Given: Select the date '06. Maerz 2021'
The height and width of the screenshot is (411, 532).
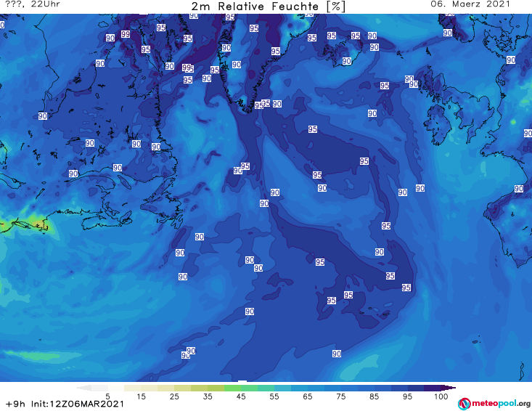Looking at the screenshot, I should [470, 4].
